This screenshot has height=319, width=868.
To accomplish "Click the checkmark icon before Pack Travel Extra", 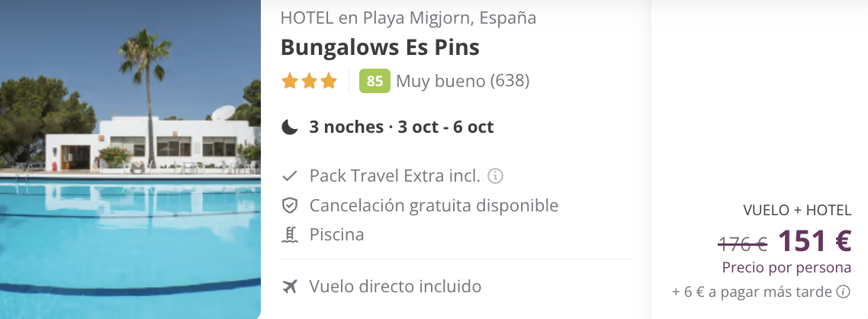I will coord(290,176).
